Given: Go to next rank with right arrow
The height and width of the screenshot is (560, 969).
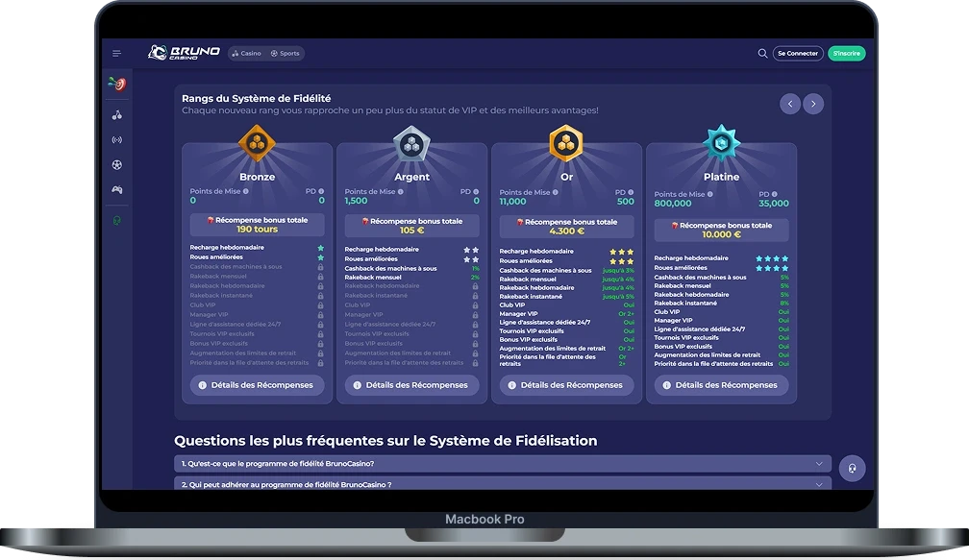Looking at the screenshot, I should tap(813, 104).
